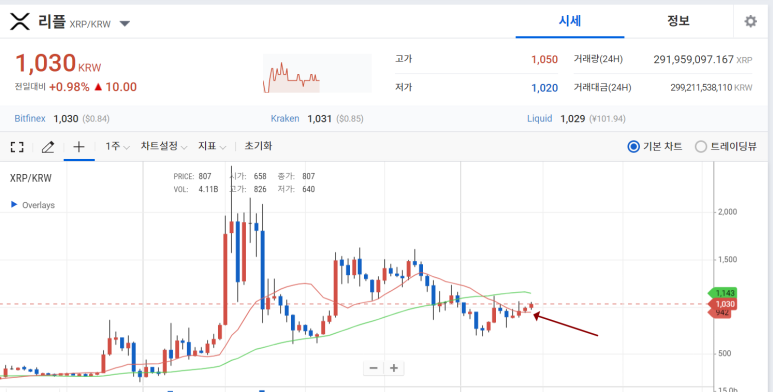Open the 지표 indicators dropdown
This screenshot has height=392, width=773.
[x=212, y=146]
